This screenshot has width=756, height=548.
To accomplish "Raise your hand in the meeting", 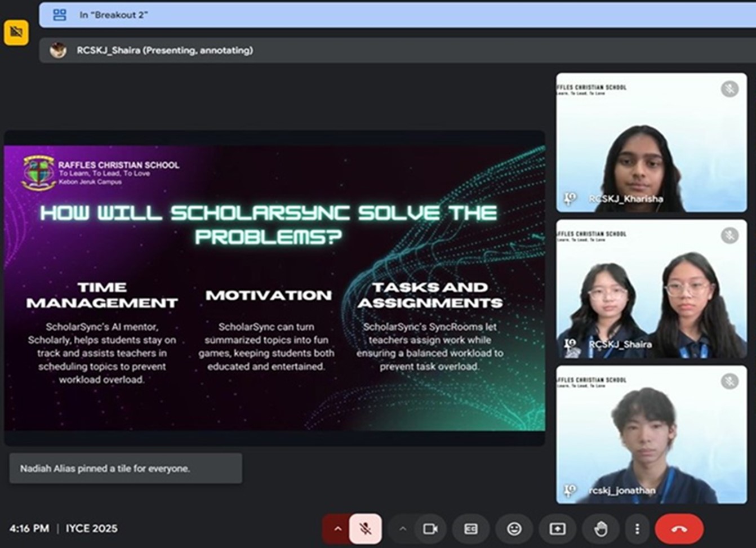I will pyautogui.click(x=601, y=529).
